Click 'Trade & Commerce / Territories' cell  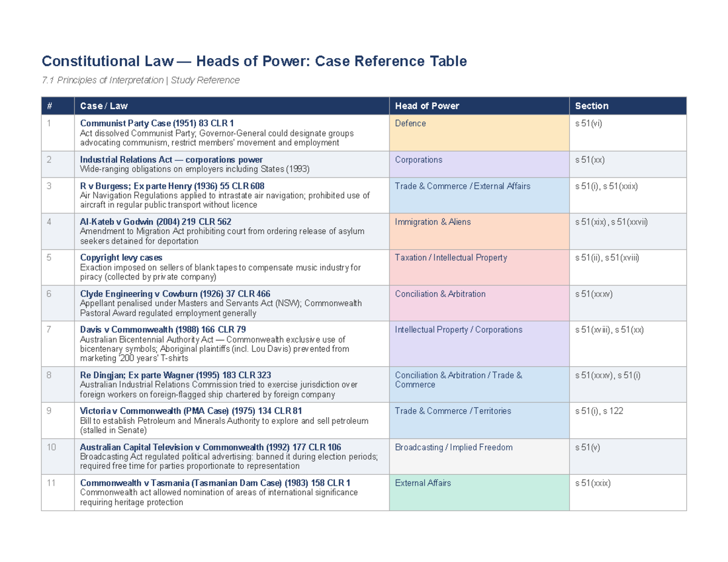(479, 420)
